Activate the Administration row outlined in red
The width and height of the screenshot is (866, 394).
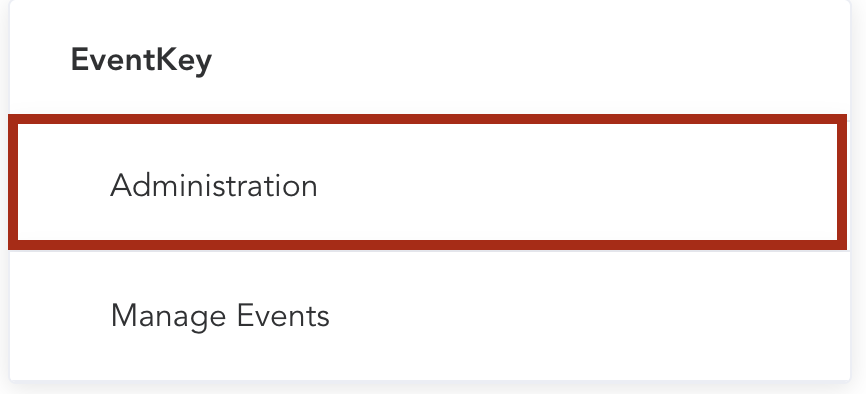coord(428,182)
